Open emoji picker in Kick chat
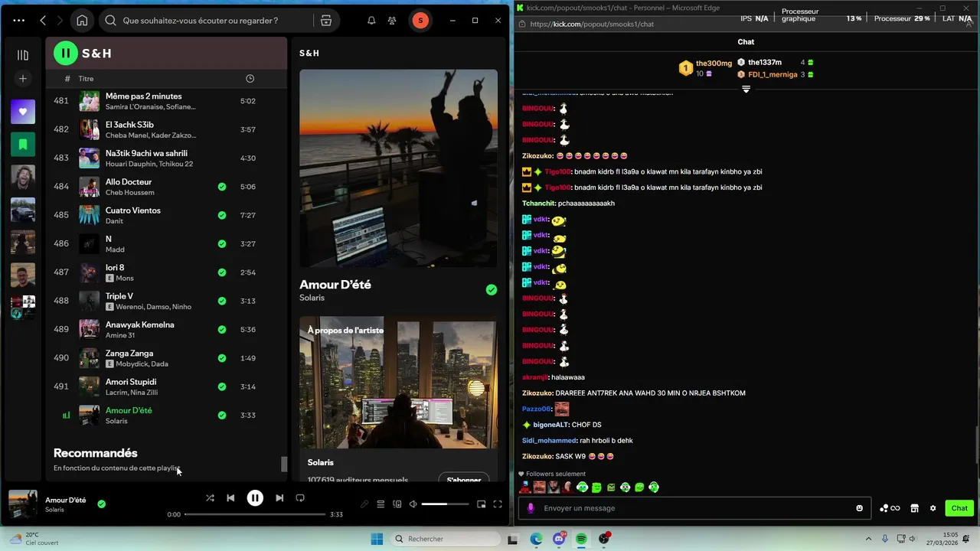 859,508
